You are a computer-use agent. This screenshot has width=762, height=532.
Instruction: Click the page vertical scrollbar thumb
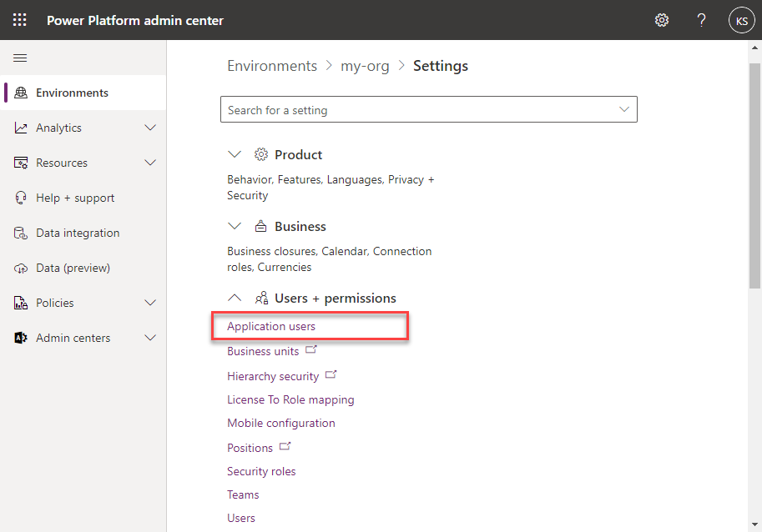pyautogui.click(x=754, y=176)
